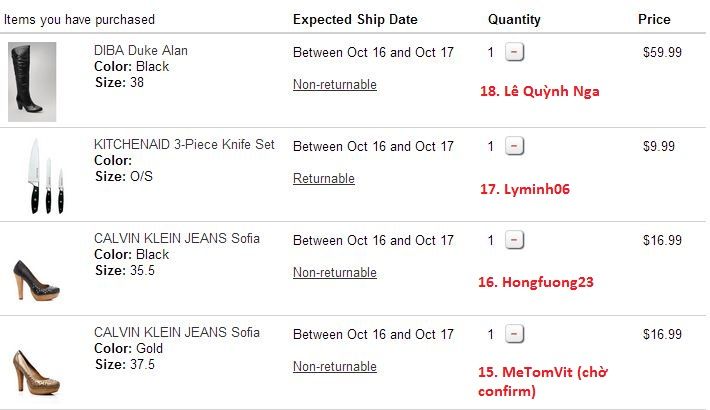Reduce quantity of gold Calvin Klein Sofia
710x410 pixels.
coord(514,334)
